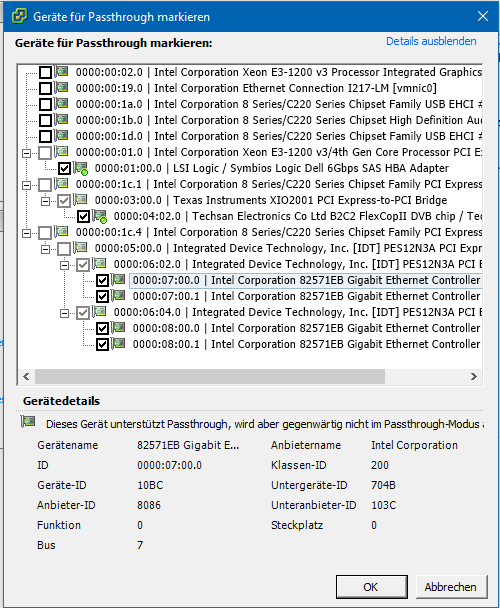Click the device icon in Gerätedetails section
The width and height of the screenshot is (500, 608).
click(28, 421)
